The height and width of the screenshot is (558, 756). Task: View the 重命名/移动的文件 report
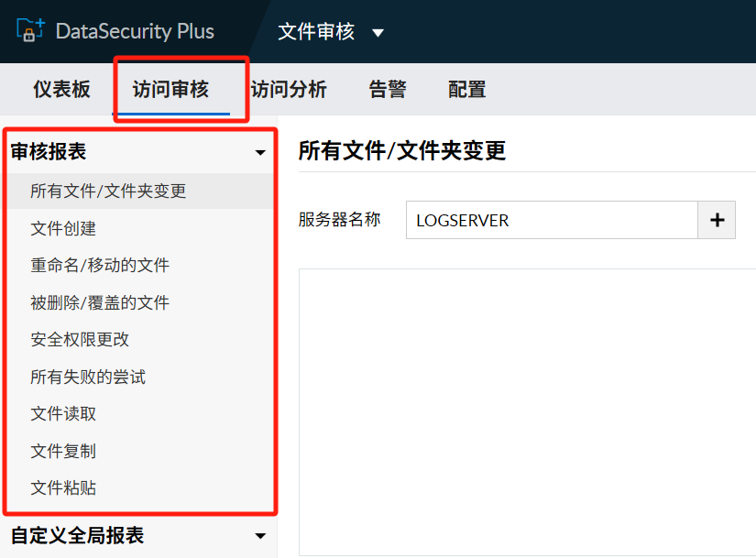100,265
